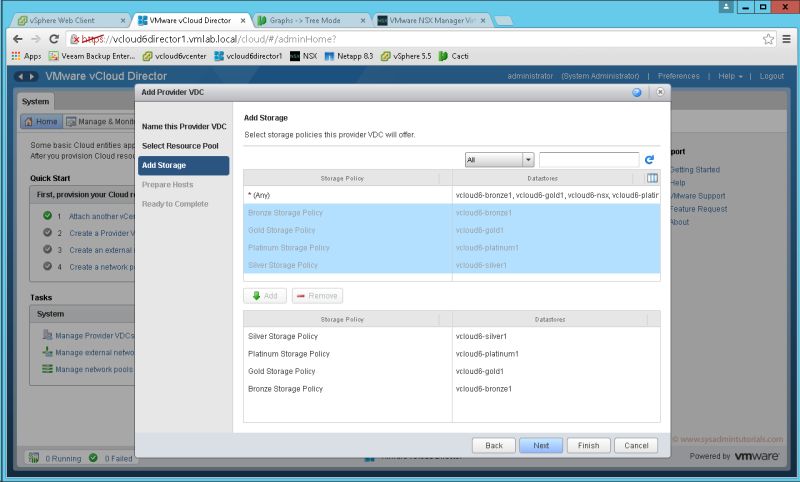The width and height of the screenshot is (800, 482).
Task: Open Preferences in vCloud Director header
Action: pyautogui.click(x=679, y=76)
